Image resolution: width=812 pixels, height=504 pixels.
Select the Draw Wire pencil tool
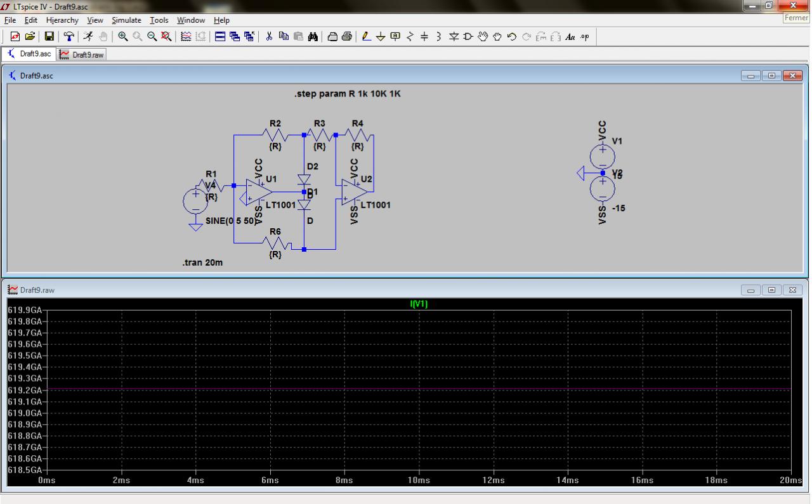click(367, 37)
